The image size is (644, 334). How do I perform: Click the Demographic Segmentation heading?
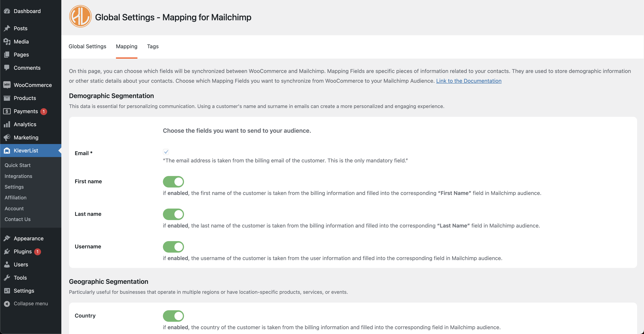click(x=111, y=96)
